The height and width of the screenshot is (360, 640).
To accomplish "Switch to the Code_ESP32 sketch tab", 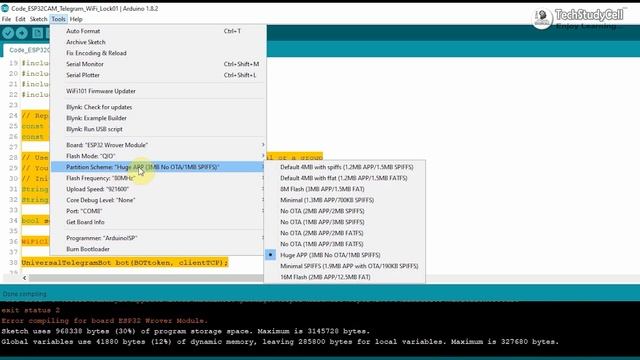I will click(27, 50).
